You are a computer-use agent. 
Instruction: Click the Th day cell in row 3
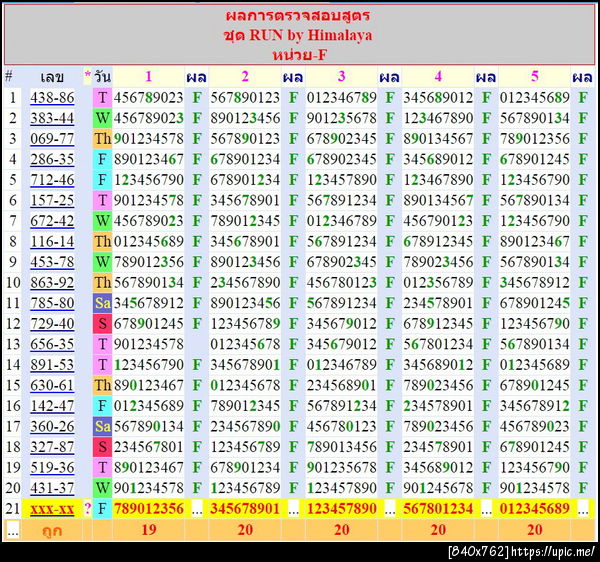pos(102,139)
